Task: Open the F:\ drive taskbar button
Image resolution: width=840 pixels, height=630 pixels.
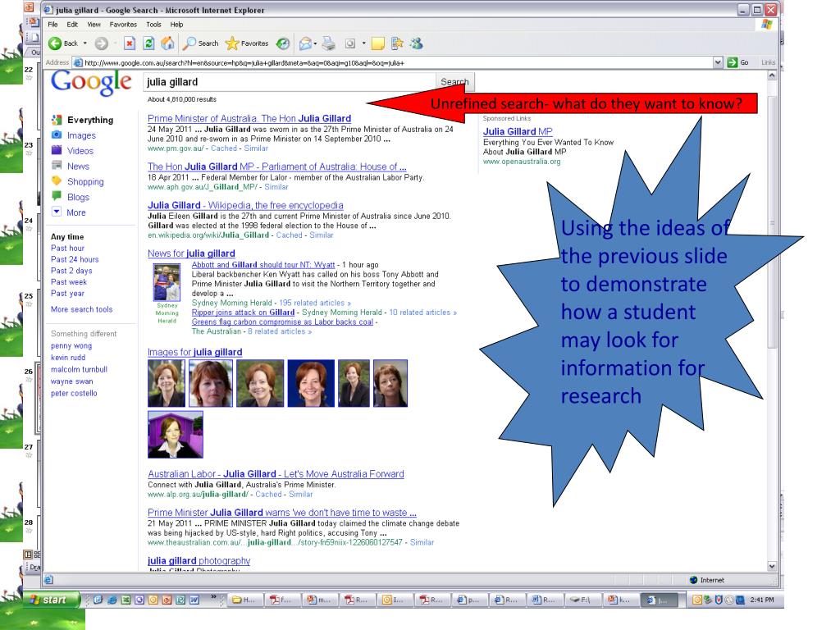Action: pos(582,600)
